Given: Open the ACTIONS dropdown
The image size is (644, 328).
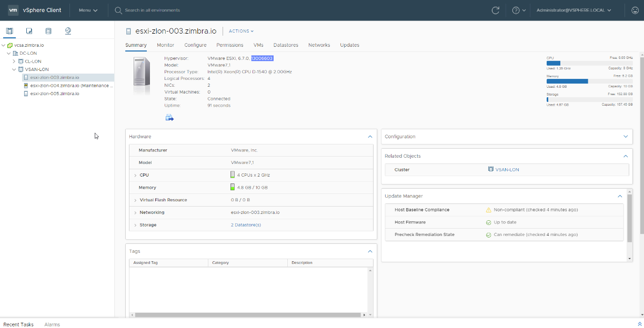Looking at the screenshot, I should [241, 31].
